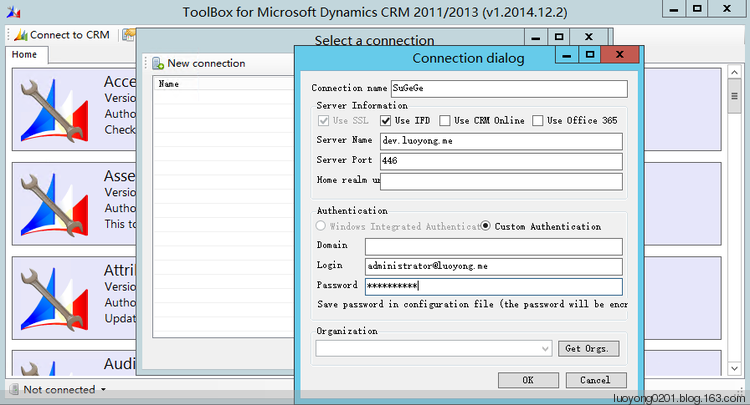Screen dimensions: 750x405
Task: Click the main window scroll up arrow
Action: coord(734,73)
